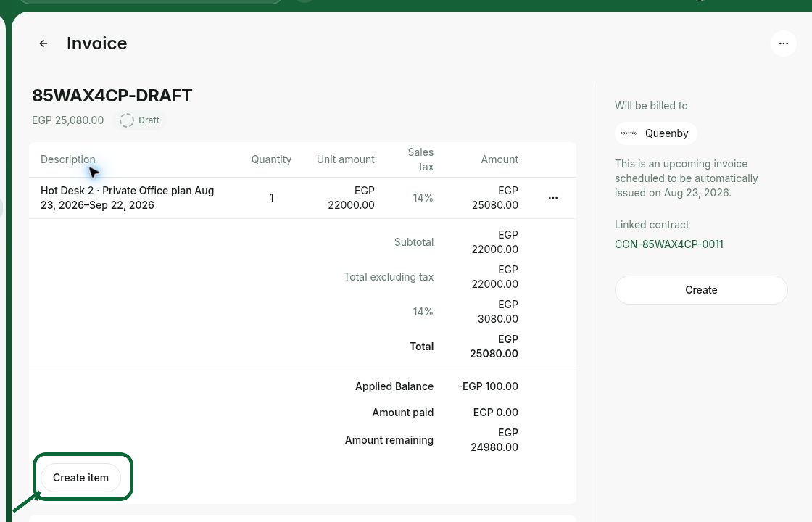Screen dimensions: 812x522
Task: Click the Amount remaining EGP 24980.00 value
Action: (x=494, y=440)
